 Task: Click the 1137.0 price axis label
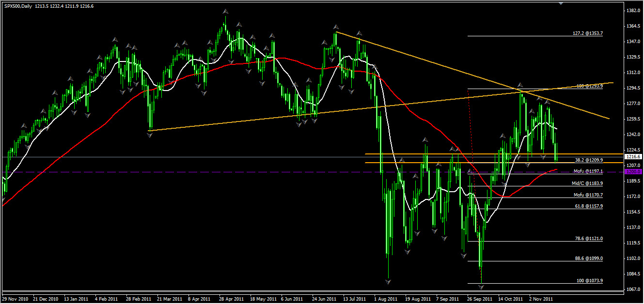[x=634, y=228]
